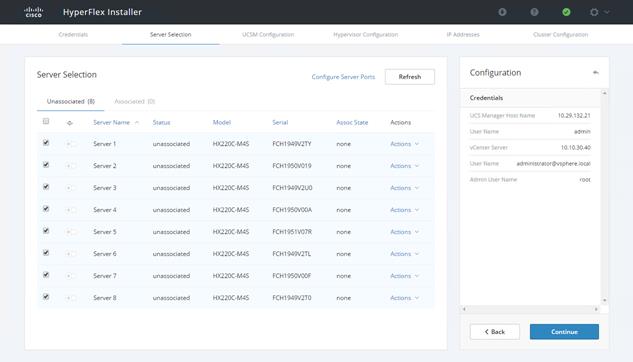This screenshot has height=362, width=633.
Task: Select serial number FCH1949V2TY
Action: 291,144
